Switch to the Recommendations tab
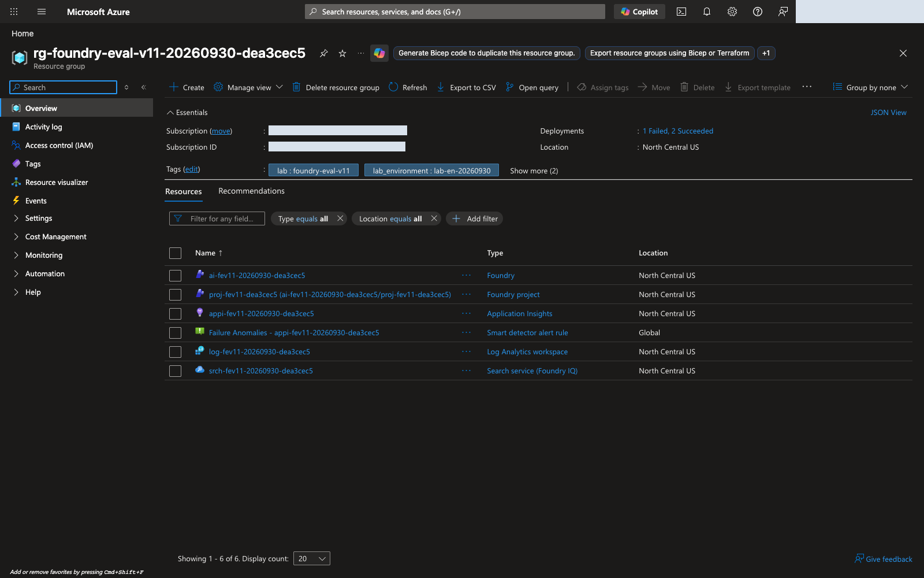The height and width of the screenshot is (578, 924). 251,191
